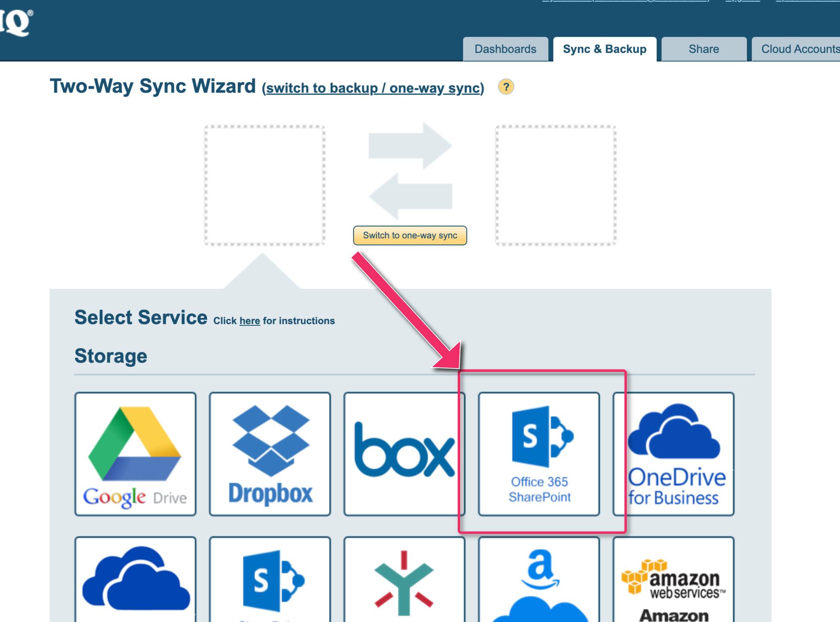Screen dimensions: 840x622
Task: Select the OneDrive cloud tile in second row
Action: [x=135, y=579]
